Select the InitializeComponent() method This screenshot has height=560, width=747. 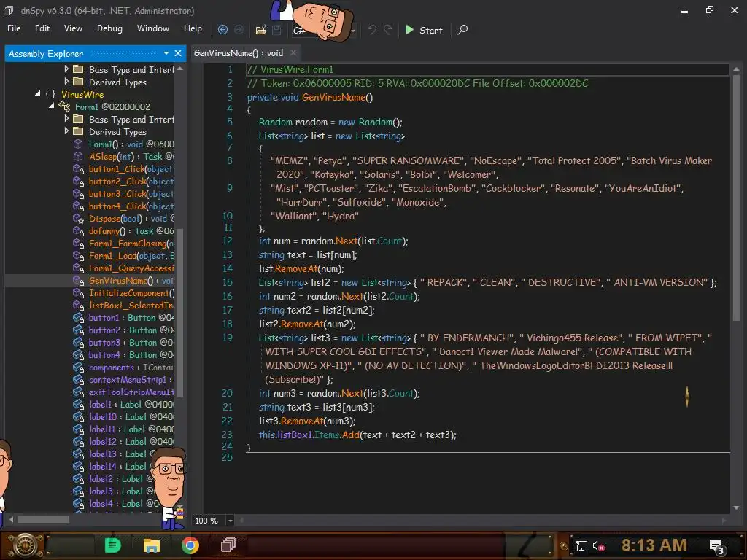click(131, 293)
